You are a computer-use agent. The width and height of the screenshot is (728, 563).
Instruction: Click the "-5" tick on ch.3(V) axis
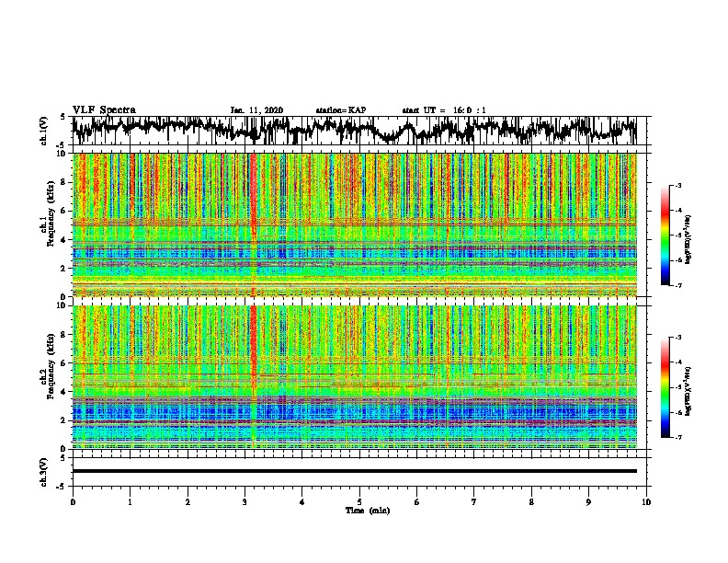(x=62, y=487)
